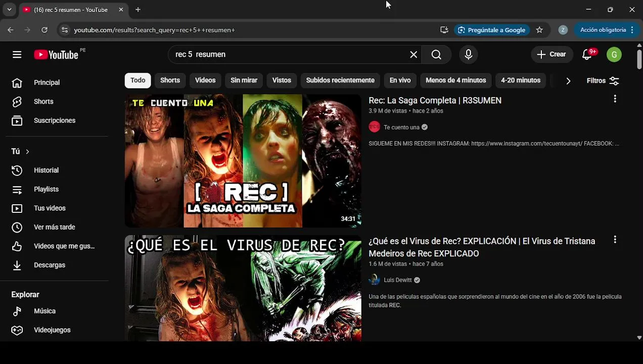This screenshot has height=364, width=643.
Task: Select the Subidos recientemente chip
Action: click(x=340, y=80)
